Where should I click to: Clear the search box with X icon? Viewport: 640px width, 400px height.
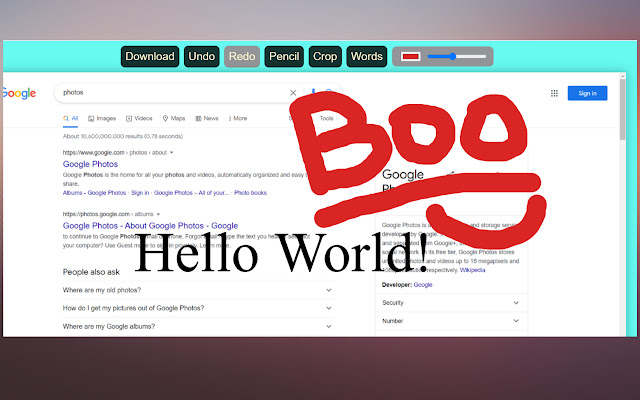click(293, 93)
